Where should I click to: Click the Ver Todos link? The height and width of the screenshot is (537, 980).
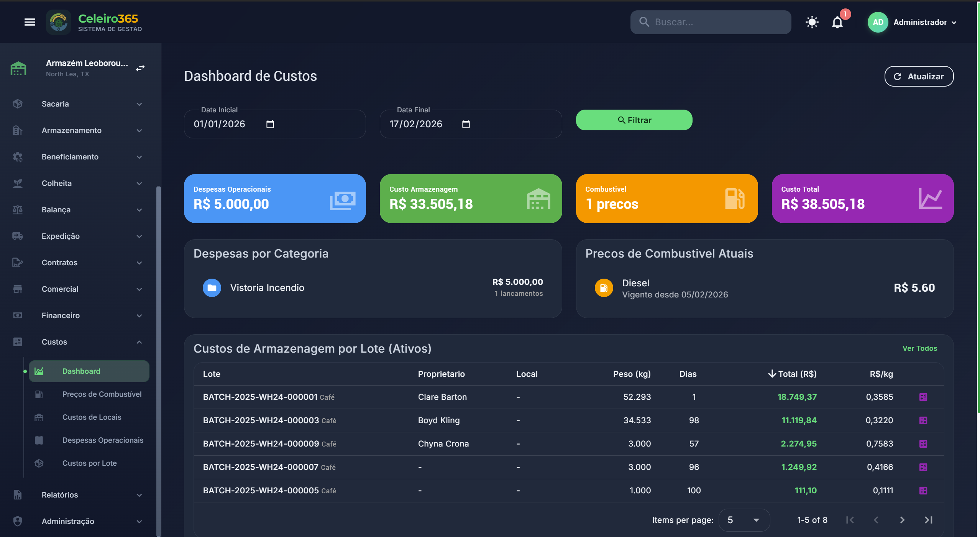click(919, 348)
